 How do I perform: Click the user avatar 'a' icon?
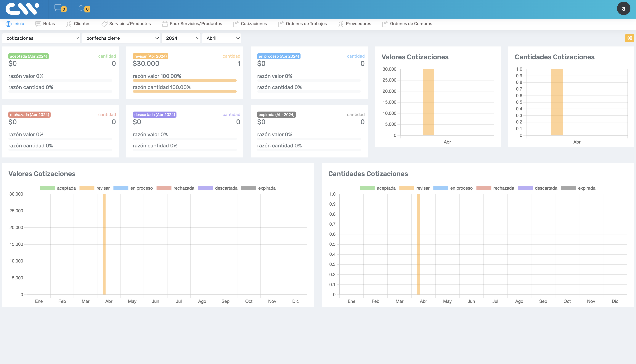tap(624, 9)
